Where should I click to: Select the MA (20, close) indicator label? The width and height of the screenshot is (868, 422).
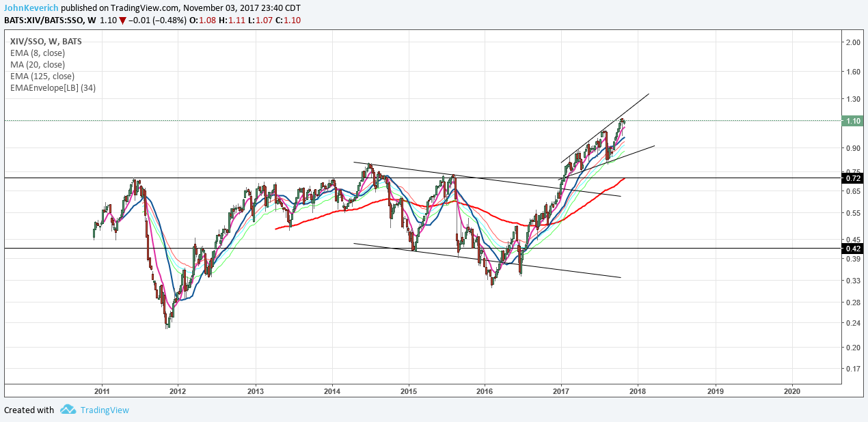pos(38,65)
